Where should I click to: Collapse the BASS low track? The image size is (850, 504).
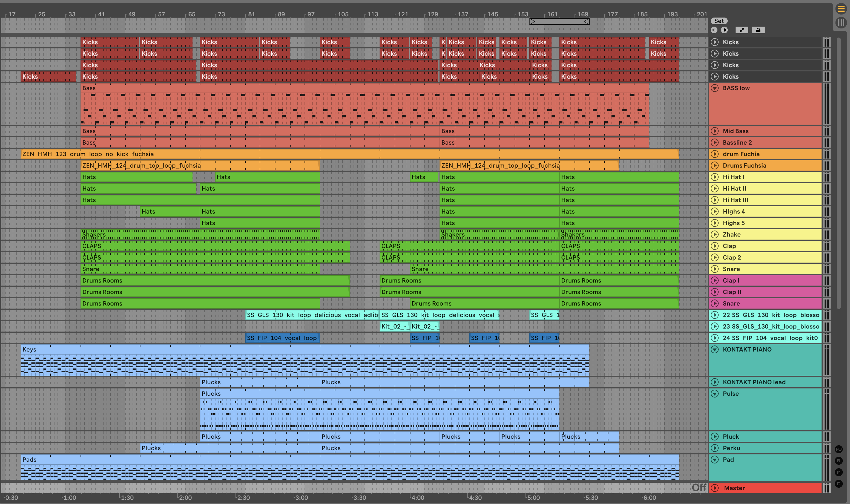715,88
